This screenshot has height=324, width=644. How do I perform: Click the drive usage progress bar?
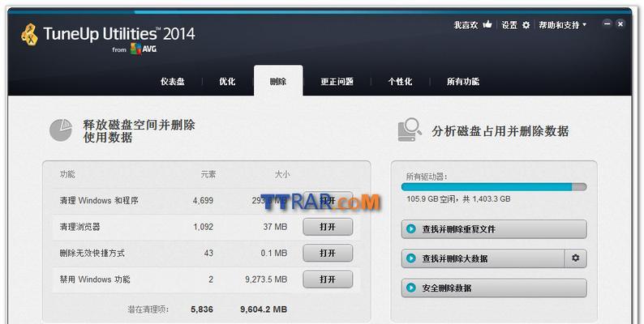coord(494,187)
